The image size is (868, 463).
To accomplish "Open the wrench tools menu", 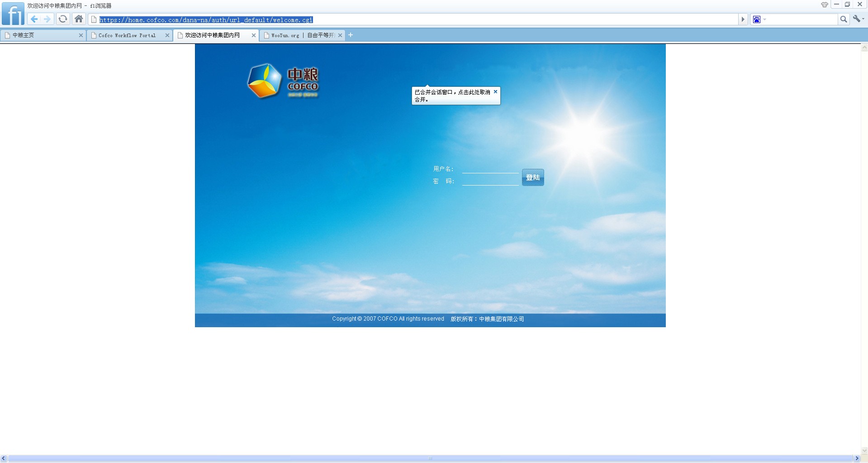I will click(859, 19).
